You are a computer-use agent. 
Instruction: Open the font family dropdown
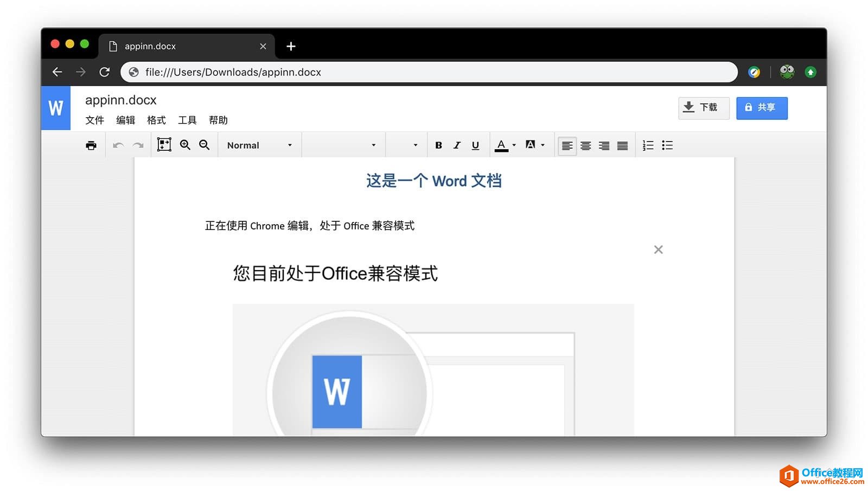[343, 145]
